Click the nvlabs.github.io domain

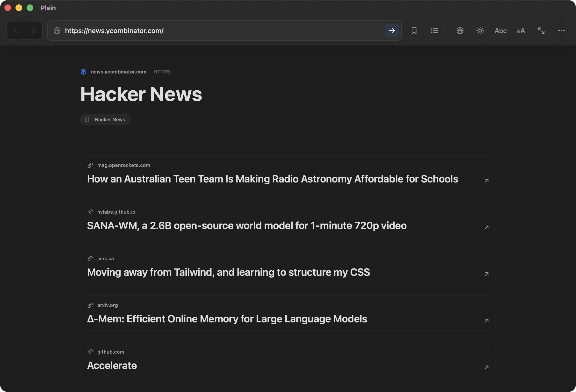coord(116,212)
